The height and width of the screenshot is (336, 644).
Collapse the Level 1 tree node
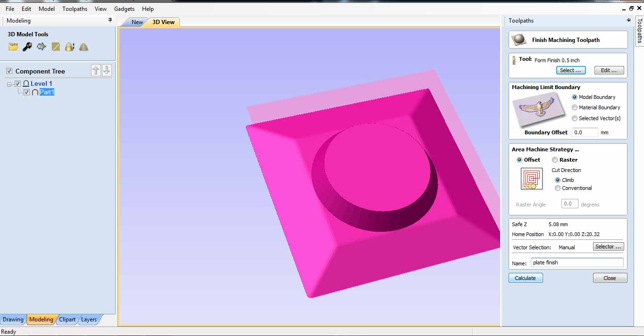click(9, 84)
